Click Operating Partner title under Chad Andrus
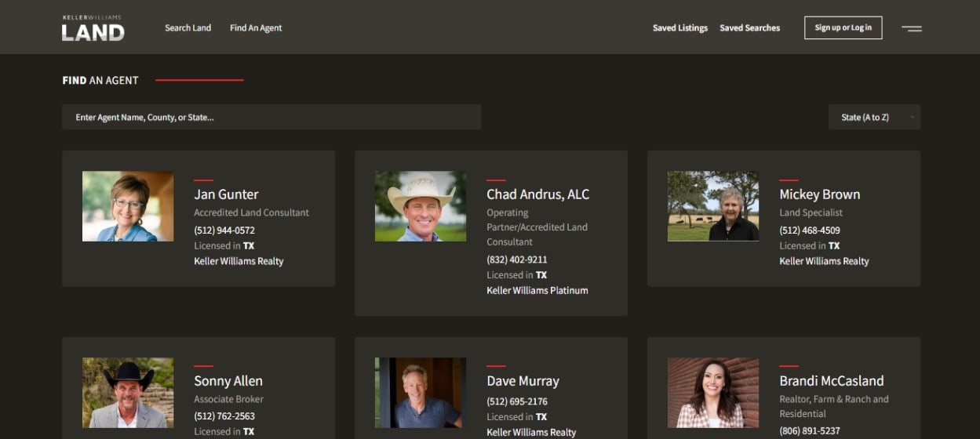Image resolution: width=980 pixels, height=439 pixels. (x=537, y=227)
